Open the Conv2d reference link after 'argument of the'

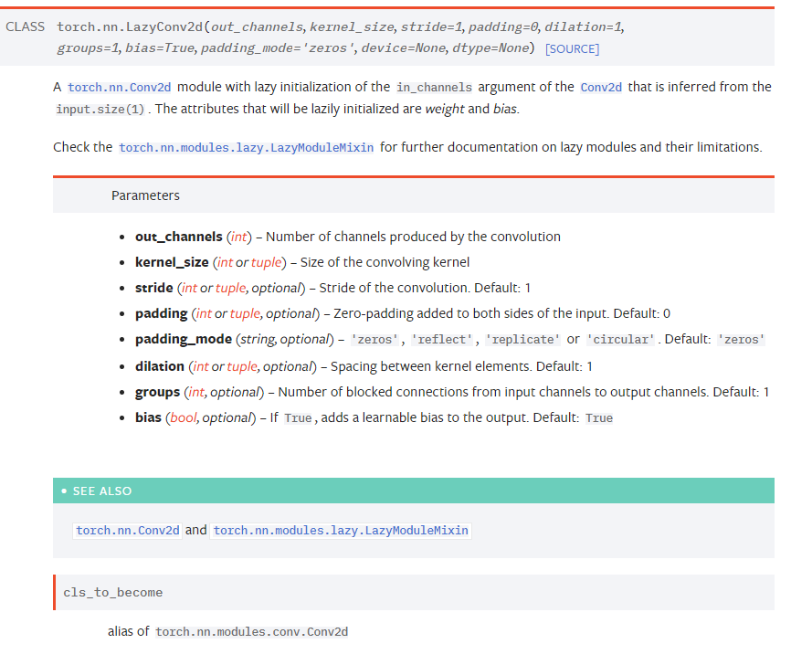(602, 87)
